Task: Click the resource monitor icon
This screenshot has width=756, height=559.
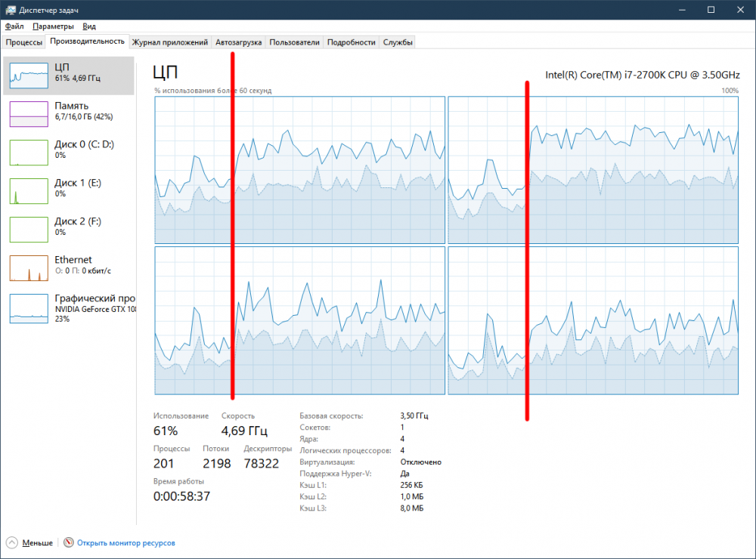Action: coord(69,542)
